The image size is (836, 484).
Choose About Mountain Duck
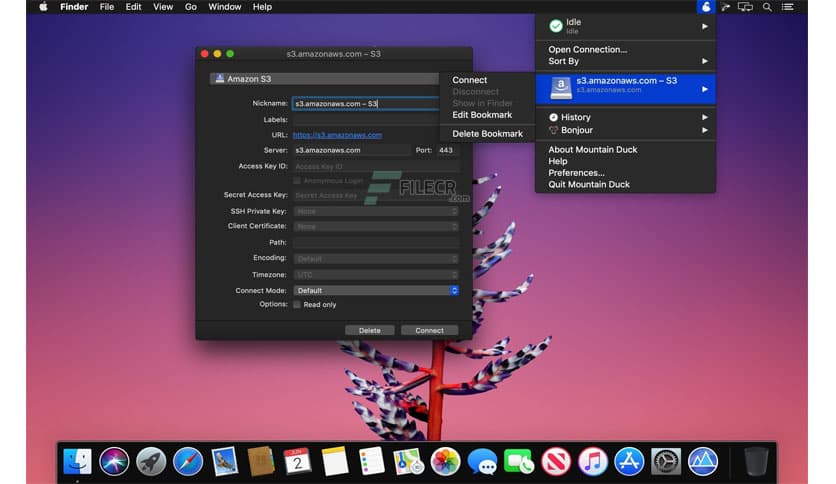592,150
